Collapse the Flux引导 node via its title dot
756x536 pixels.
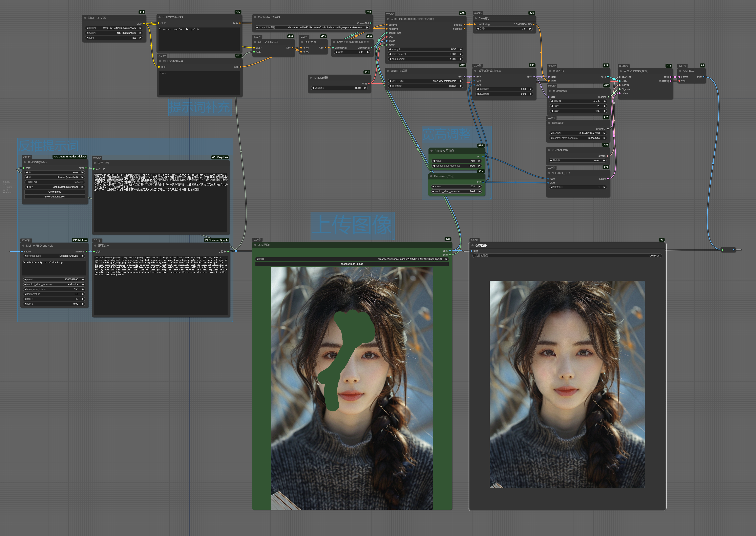click(x=475, y=18)
